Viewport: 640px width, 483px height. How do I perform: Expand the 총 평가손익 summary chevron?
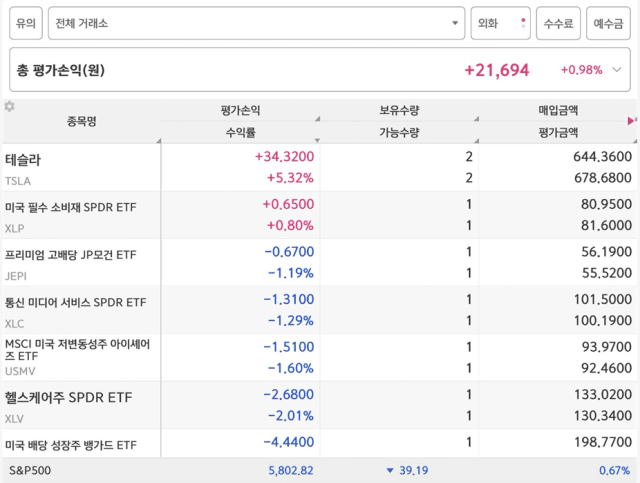617,70
